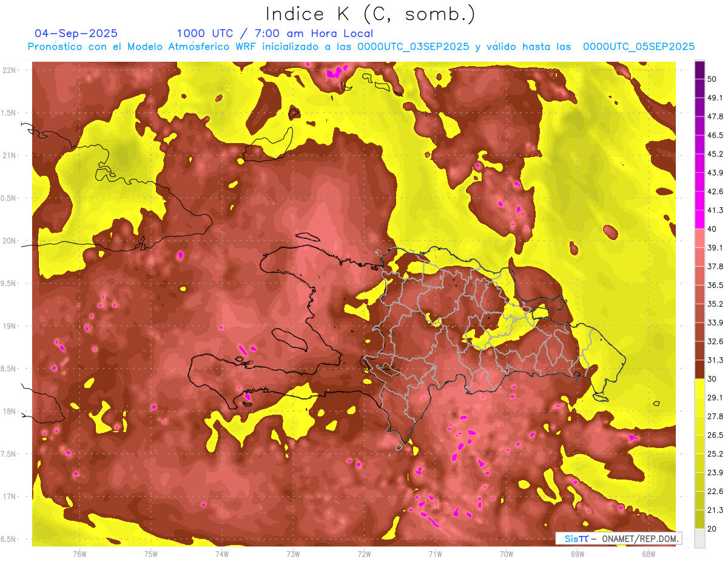The width and height of the screenshot is (728, 562).
Task: Click colorbar label '25.2'
Action: [715, 454]
